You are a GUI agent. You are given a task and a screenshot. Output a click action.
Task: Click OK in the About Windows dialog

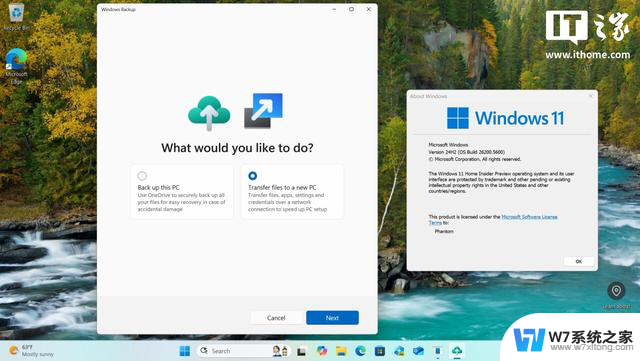(578, 261)
